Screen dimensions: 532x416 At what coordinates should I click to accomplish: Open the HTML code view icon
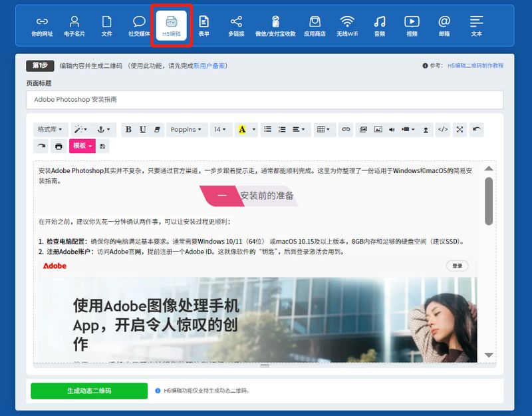coord(443,130)
